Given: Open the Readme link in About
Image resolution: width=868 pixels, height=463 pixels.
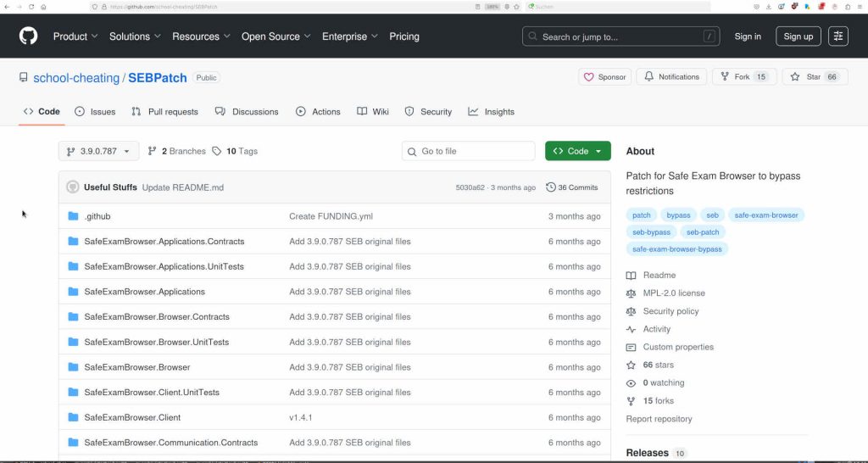Looking at the screenshot, I should [x=651, y=276].
